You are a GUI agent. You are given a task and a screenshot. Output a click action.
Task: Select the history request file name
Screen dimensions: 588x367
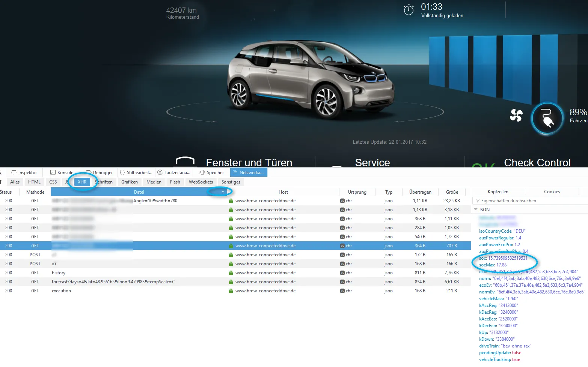pyautogui.click(x=59, y=273)
